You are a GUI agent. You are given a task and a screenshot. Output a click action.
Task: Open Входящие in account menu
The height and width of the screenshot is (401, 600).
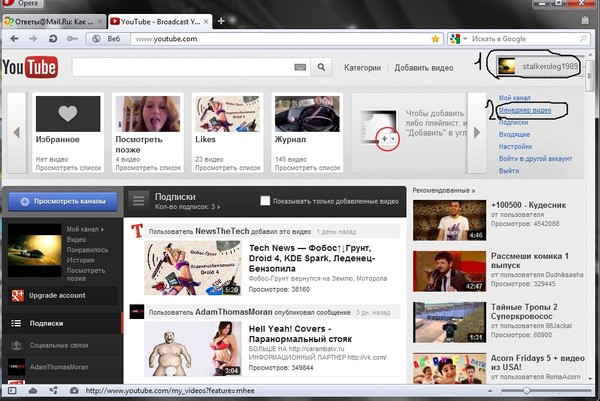click(x=514, y=134)
